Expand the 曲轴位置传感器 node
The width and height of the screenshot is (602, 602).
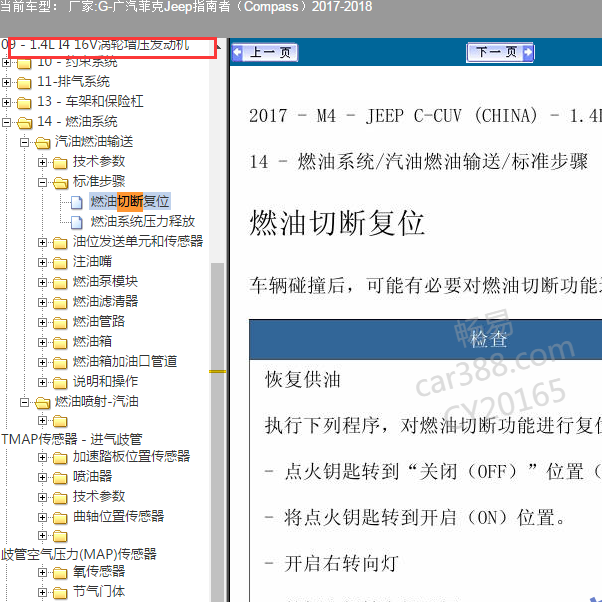42,517
